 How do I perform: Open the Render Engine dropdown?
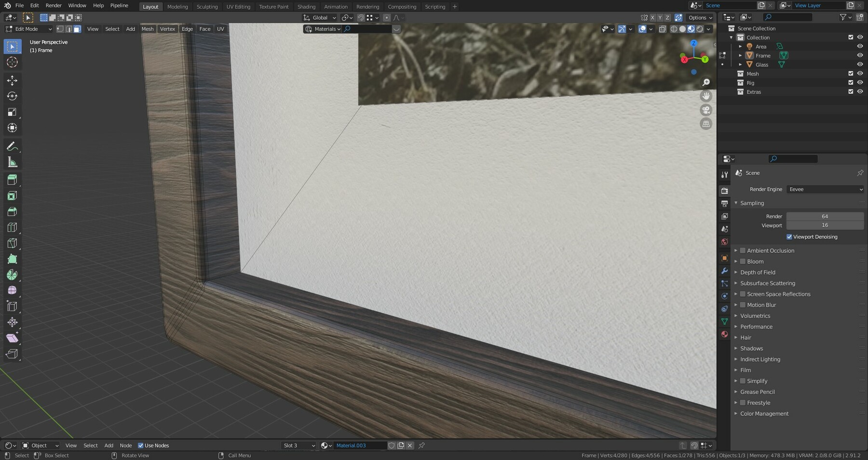(x=825, y=189)
